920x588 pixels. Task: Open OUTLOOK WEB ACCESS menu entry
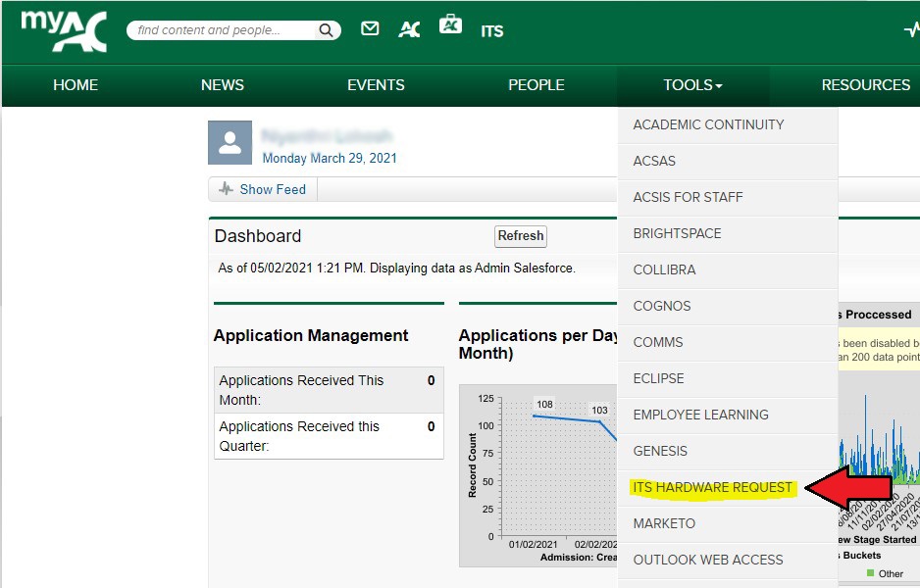708,560
